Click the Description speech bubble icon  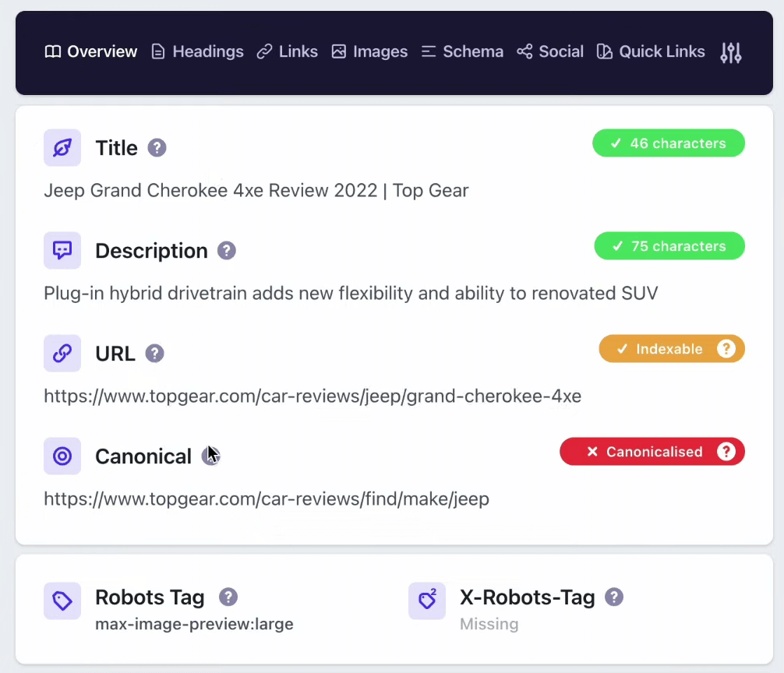[62, 250]
